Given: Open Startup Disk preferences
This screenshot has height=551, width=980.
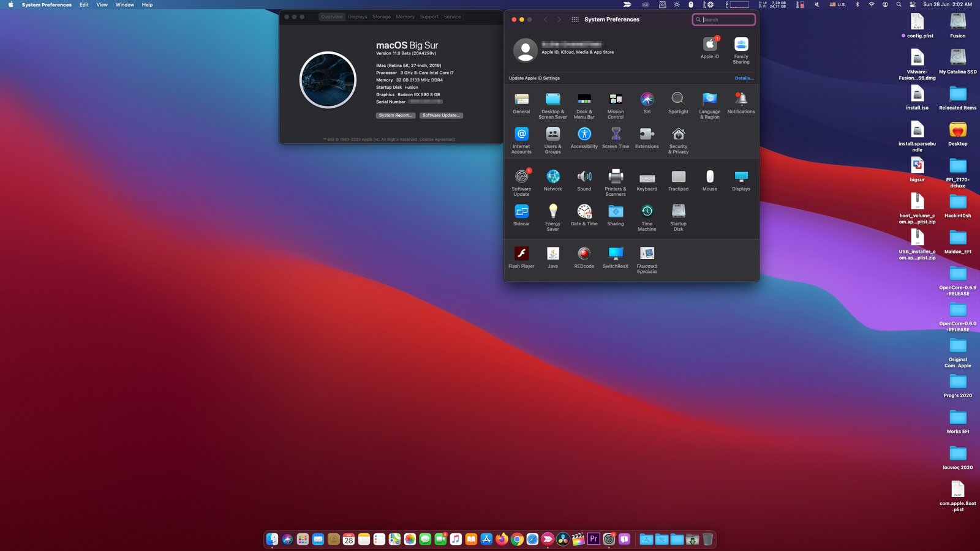Looking at the screenshot, I should [x=678, y=211].
